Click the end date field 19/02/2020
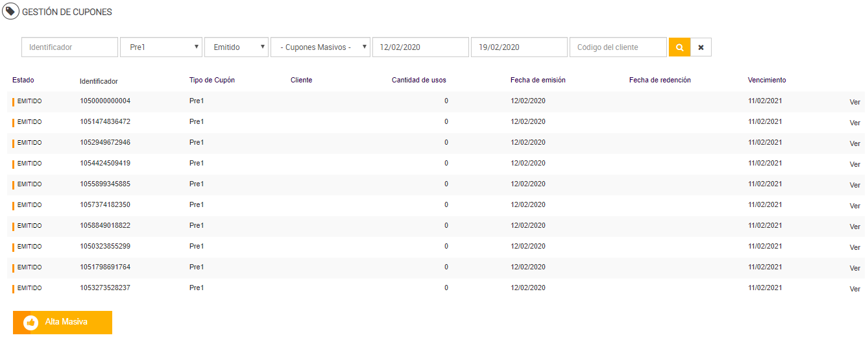 [x=518, y=47]
